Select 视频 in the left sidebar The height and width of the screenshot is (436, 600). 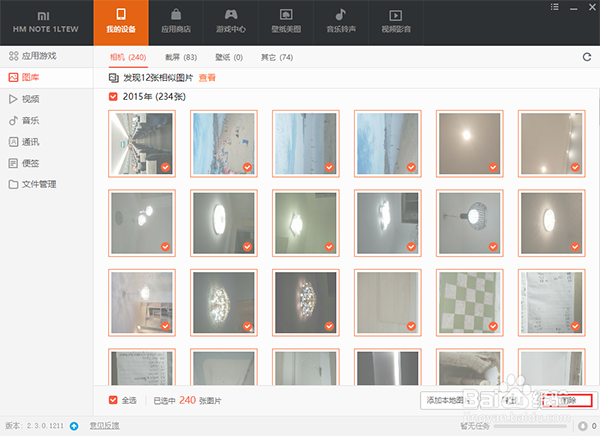click(30, 98)
